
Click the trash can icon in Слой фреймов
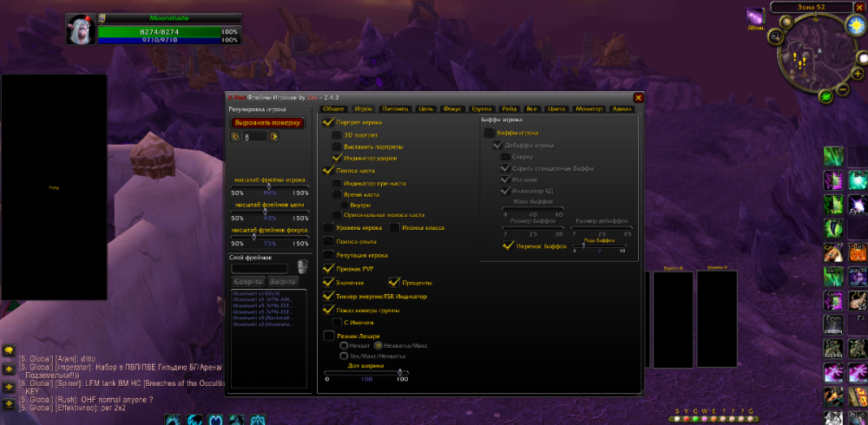click(302, 266)
